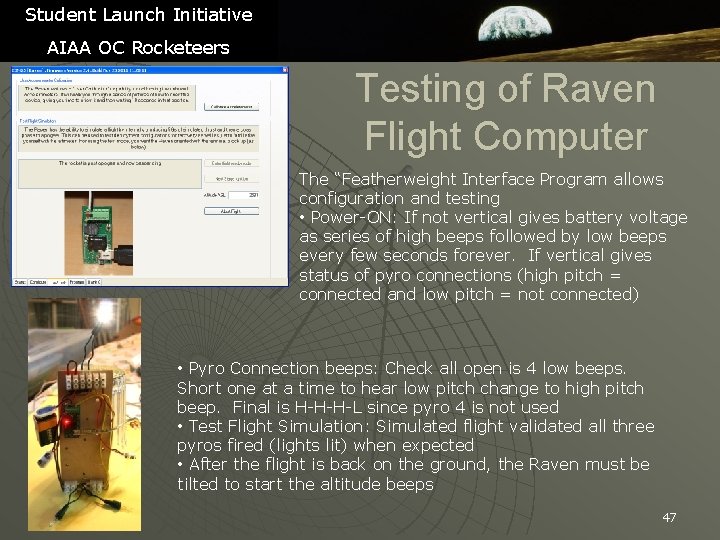This screenshot has width=720, height=540.
Task: Click the Abort Flight button
Action: tap(231, 211)
